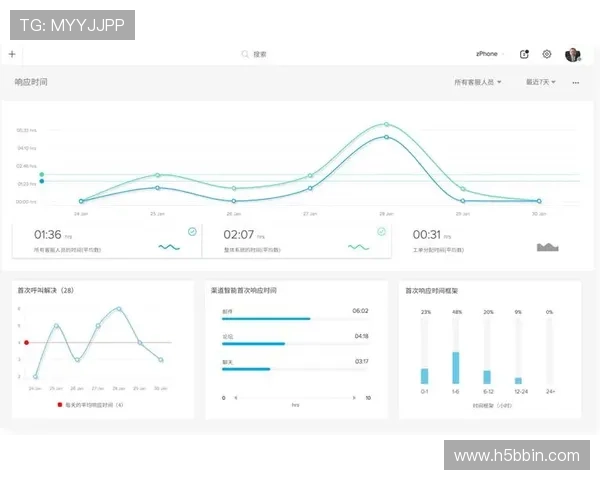Expand the 所有客服人员 dropdown
The height and width of the screenshot is (480, 600).
click(478, 82)
